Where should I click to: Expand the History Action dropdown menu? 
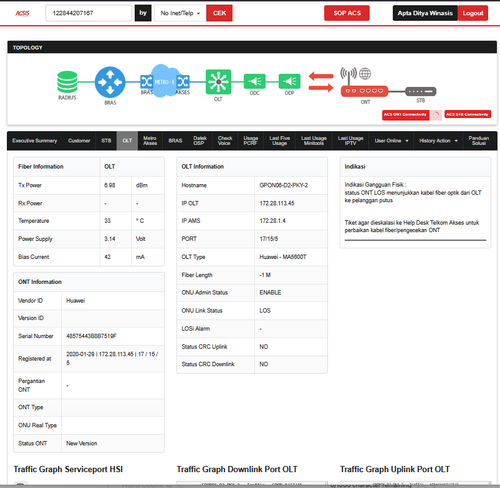coord(438,141)
